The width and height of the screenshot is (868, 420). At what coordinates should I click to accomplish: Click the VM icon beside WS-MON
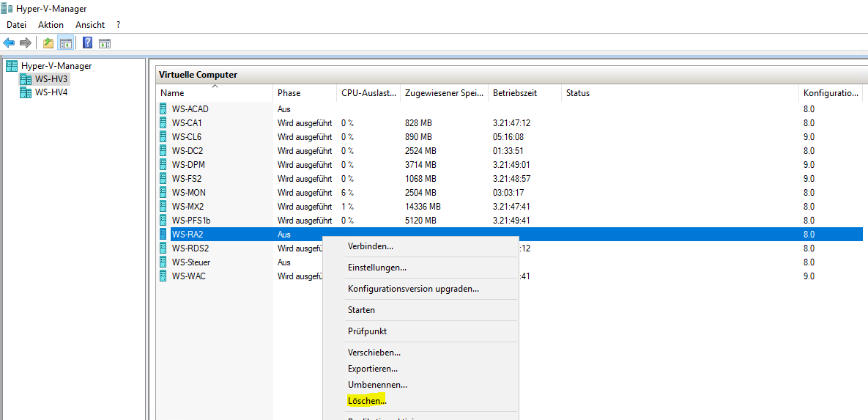pos(163,192)
